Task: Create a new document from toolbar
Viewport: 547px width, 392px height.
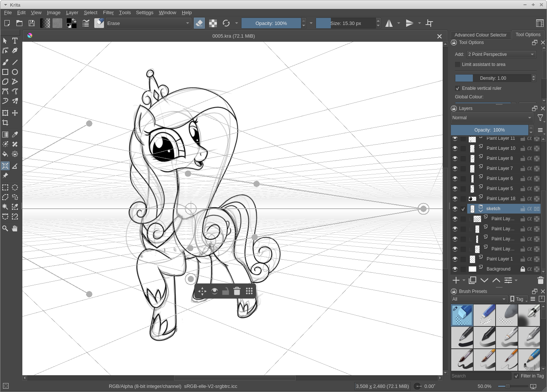Action: point(7,23)
